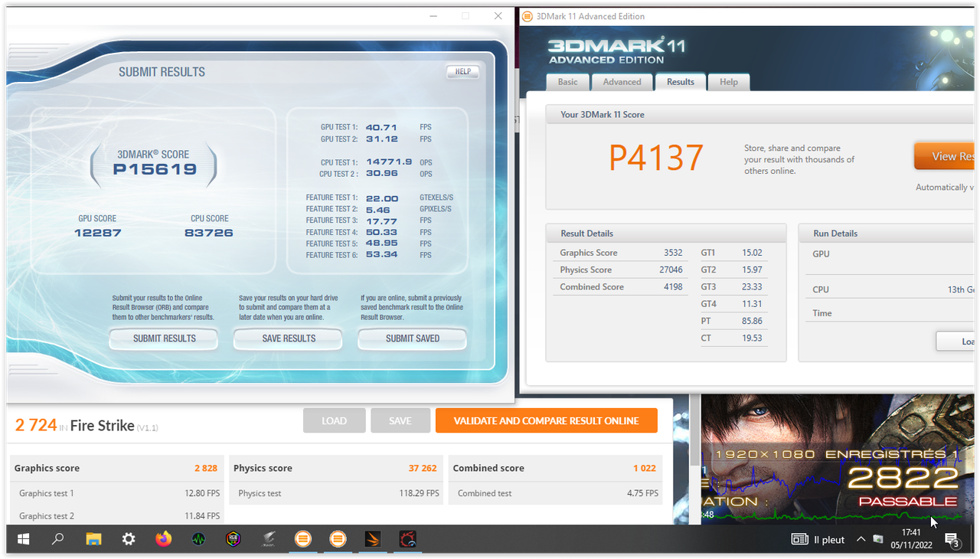
Task: Switch to the first orange 3DMark taskbar icon
Action: [303, 539]
